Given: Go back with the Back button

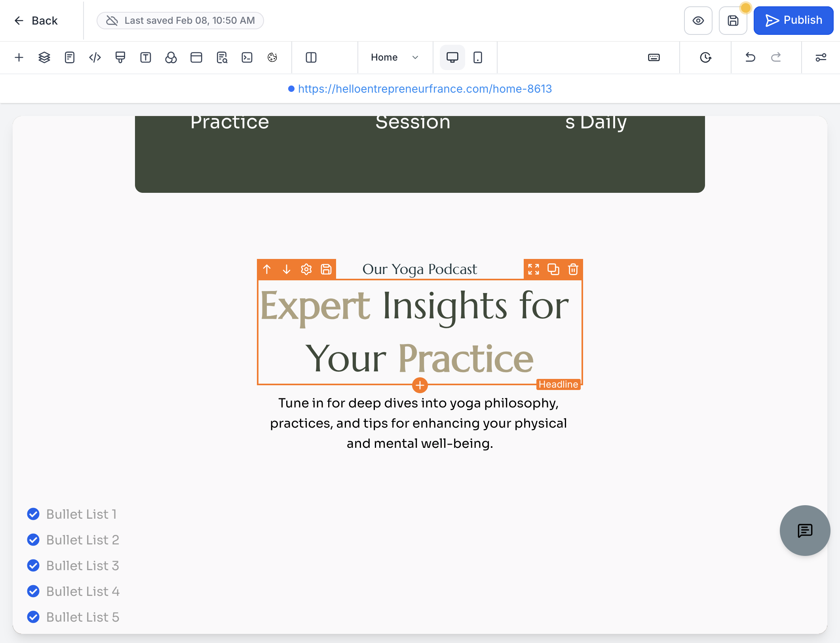Looking at the screenshot, I should [36, 21].
